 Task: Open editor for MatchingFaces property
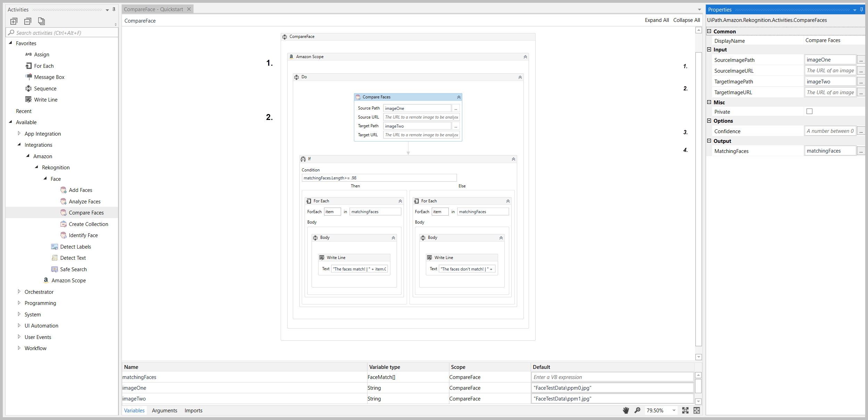(x=861, y=151)
